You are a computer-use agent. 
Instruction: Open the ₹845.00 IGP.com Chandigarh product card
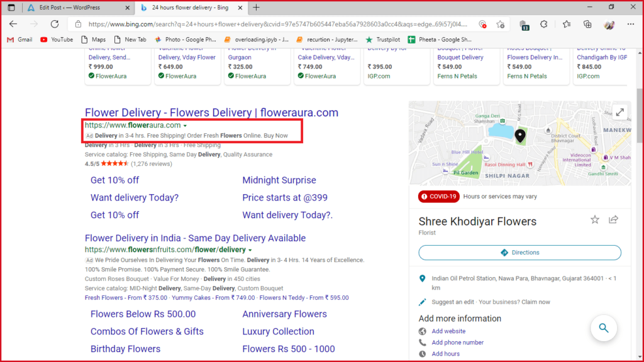(600, 66)
